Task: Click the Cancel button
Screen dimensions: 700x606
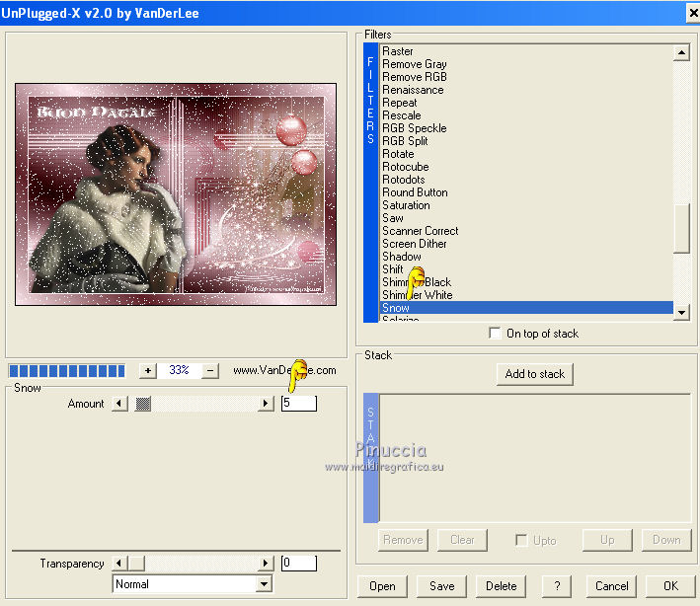Action: (611, 586)
